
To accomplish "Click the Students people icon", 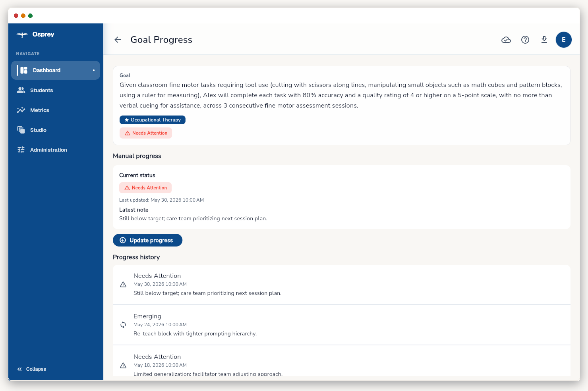I will [21, 90].
